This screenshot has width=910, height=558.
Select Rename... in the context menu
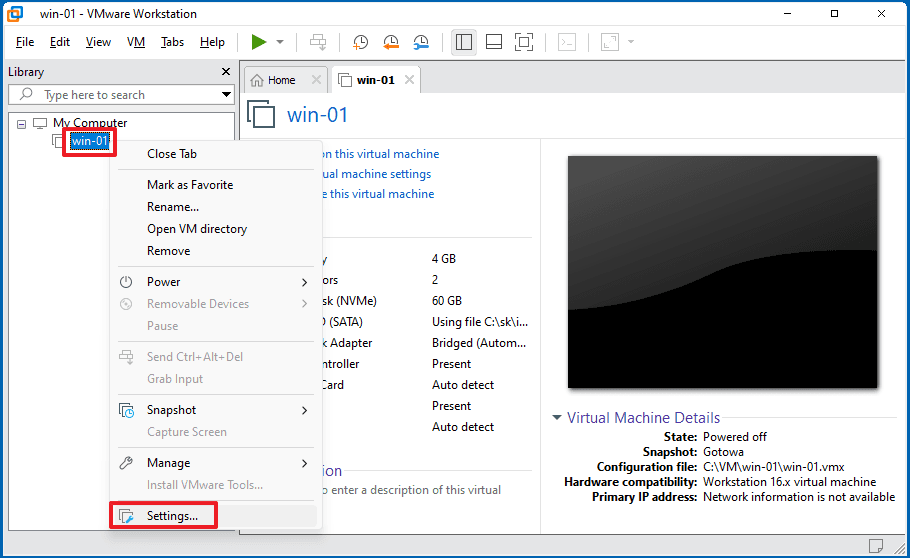pos(173,207)
